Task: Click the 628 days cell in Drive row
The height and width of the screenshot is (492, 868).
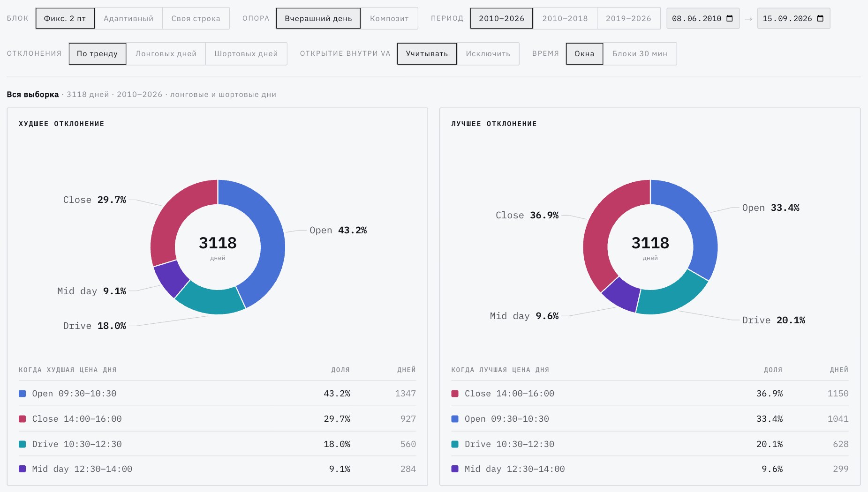Action: tap(841, 444)
